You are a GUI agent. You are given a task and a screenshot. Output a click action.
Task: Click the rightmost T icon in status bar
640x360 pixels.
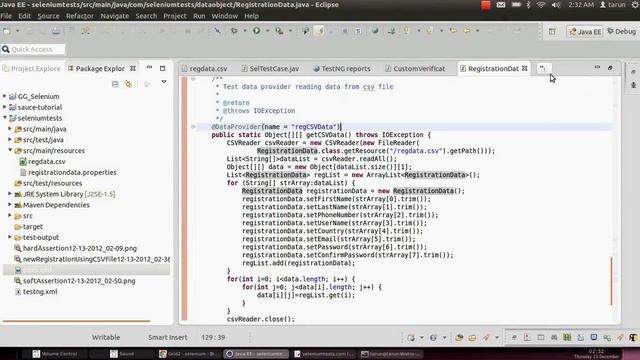click(633, 338)
